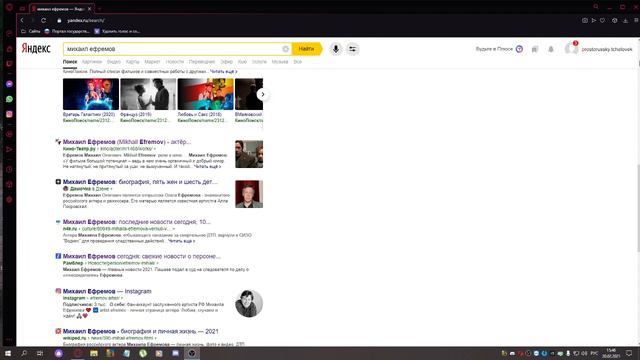Screen dimensions: 640x360
Task: Switch to Новости search tab
Action: pyautogui.click(x=175, y=62)
